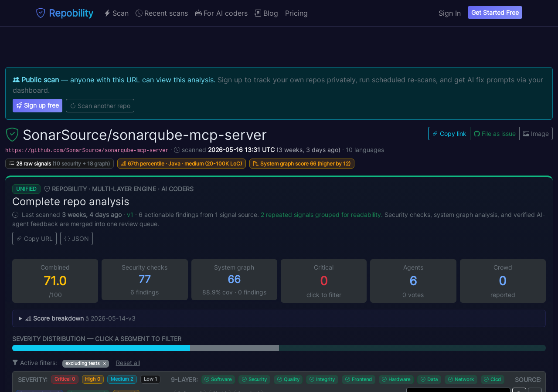Click the Agents 6 card
Viewport: 558px width, 392px height.
click(413, 281)
